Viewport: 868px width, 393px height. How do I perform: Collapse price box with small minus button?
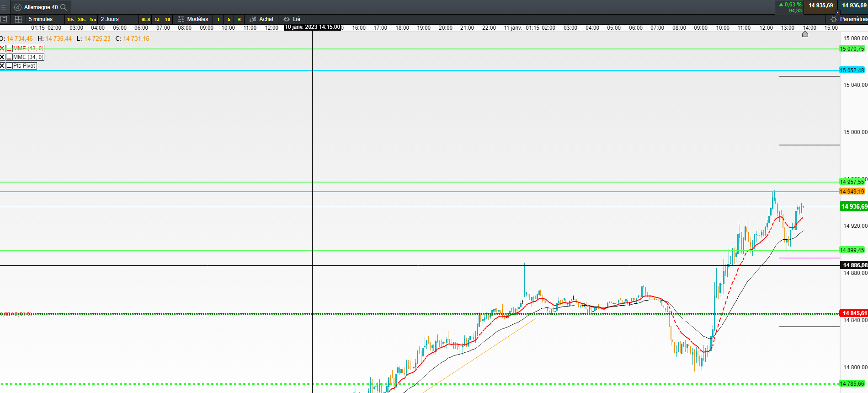pyautogui.click(x=837, y=12)
